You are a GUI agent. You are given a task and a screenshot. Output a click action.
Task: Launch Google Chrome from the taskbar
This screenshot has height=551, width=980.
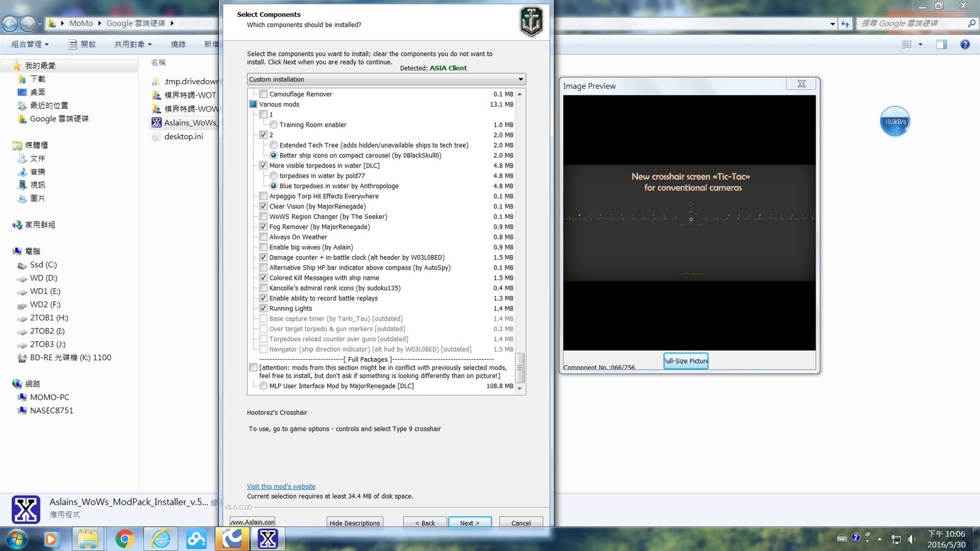pyautogui.click(x=124, y=538)
